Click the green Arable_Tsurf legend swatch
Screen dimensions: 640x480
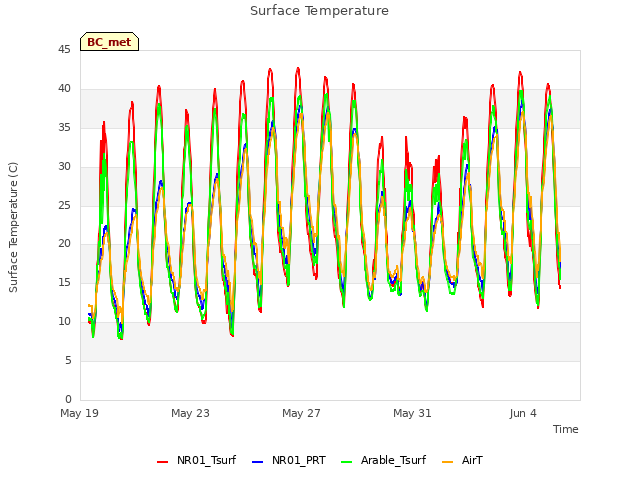click(347, 461)
